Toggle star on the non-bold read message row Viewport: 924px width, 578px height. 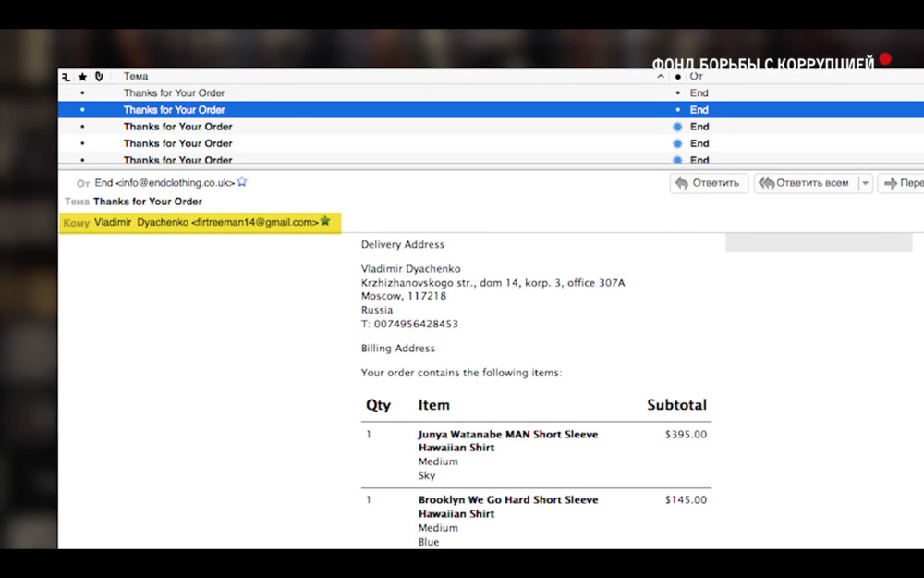point(82,92)
